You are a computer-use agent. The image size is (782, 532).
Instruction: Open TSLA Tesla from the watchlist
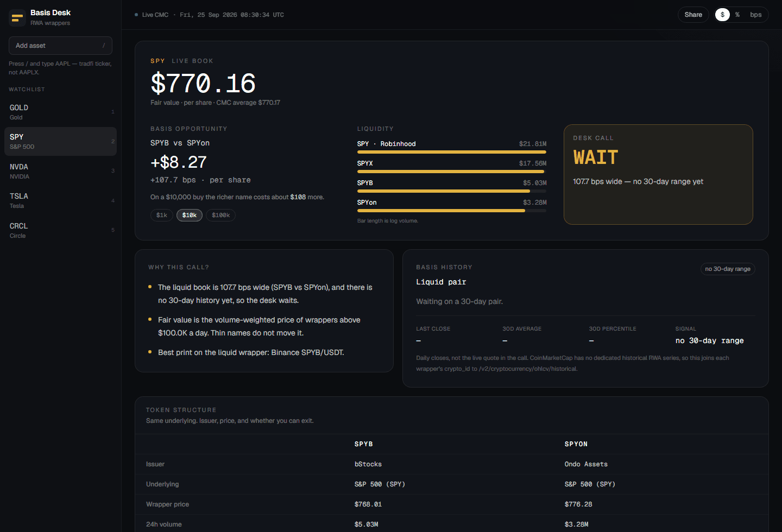[x=60, y=201]
